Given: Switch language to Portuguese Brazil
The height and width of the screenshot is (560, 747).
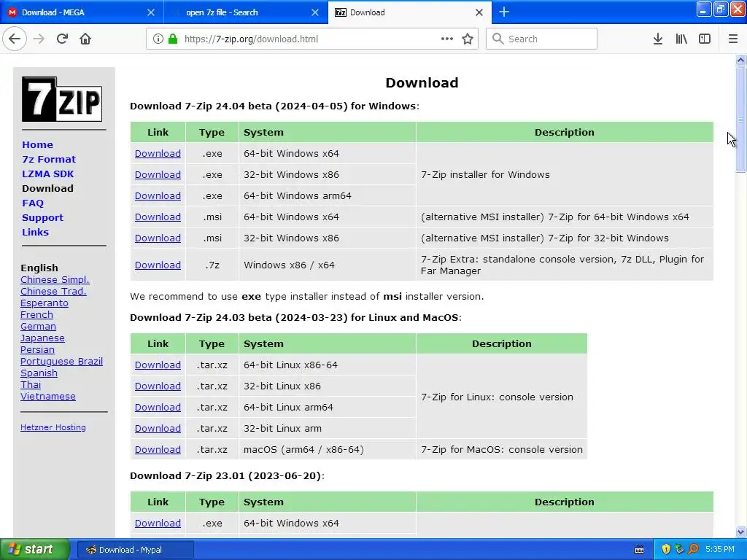Looking at the screenshot, I should tap(61, 362).
